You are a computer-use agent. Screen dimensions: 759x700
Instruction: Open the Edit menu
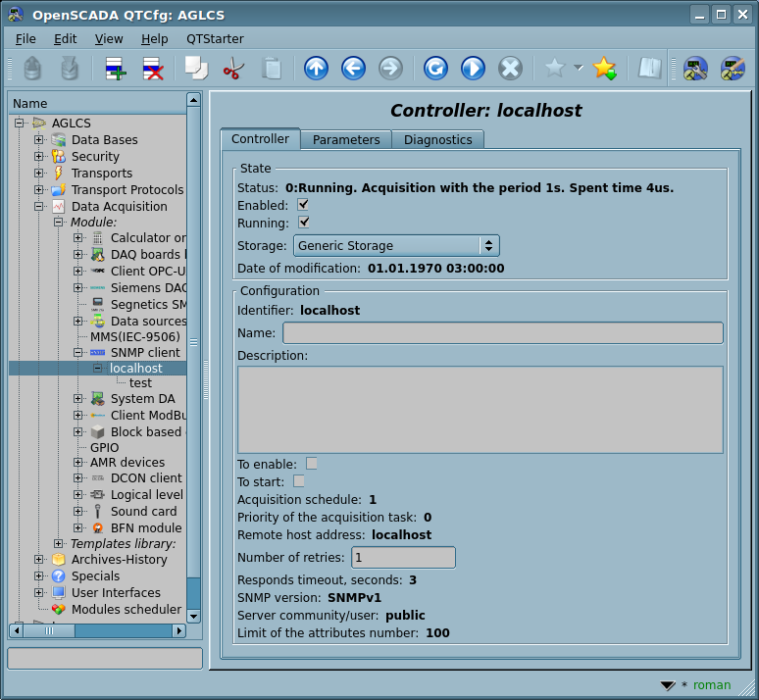click(65, 38)
